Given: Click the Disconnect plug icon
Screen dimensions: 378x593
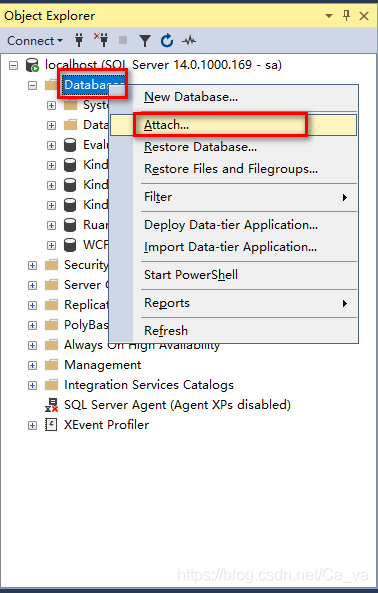Looking at the screenshot, I should pos(101,40).
